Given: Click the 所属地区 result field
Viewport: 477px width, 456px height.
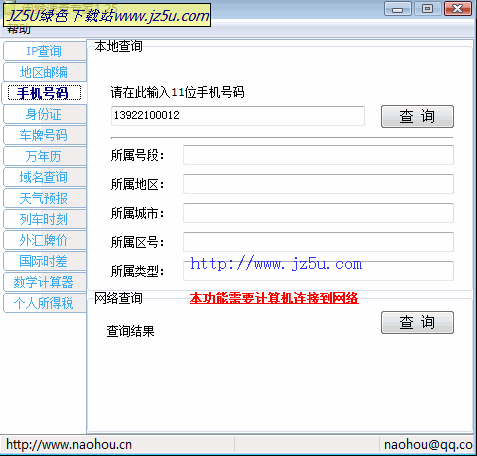Looking at the screenshot, I should [x=318, y=184].
